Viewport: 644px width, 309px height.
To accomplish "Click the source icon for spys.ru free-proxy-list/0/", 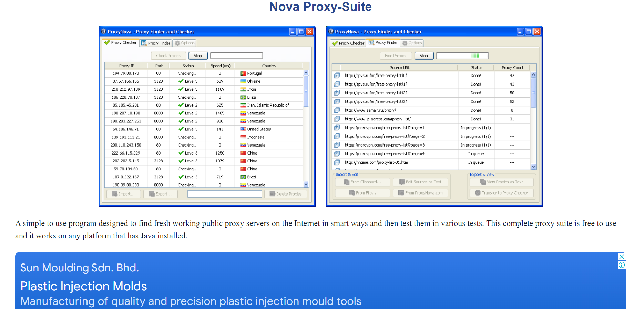I will [x=337, y=76].
